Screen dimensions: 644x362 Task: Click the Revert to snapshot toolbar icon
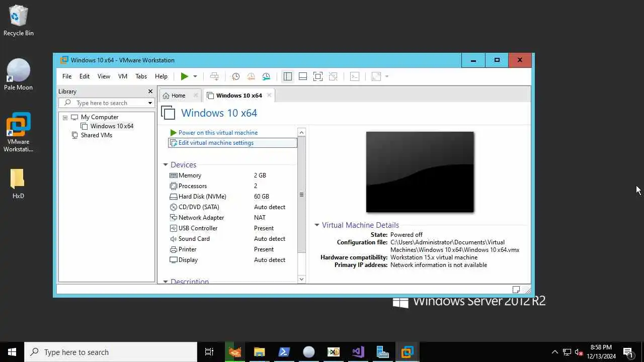(251, 76)
